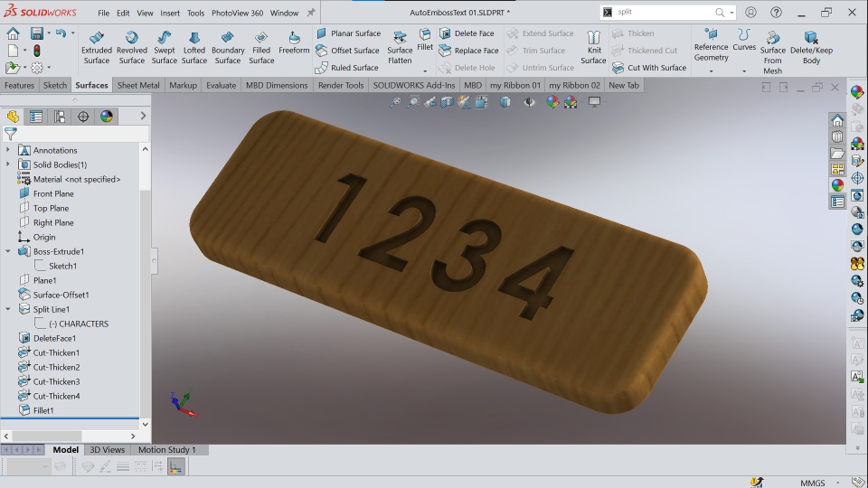Choose the Cut With Surface tool
Viewport: 868px width, 488px height.
pyautogui.click(x=649, y=68)
